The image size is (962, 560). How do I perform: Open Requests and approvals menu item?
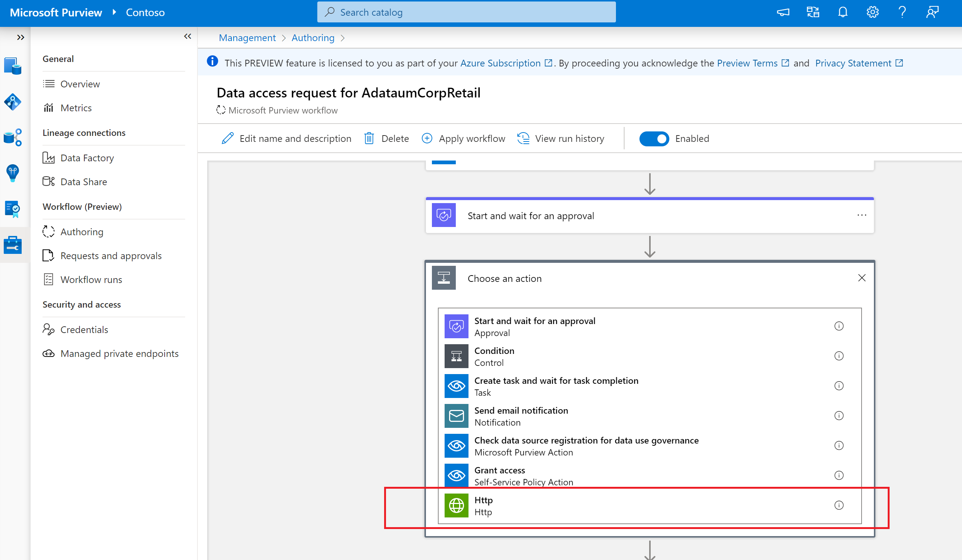click(110, 255)
